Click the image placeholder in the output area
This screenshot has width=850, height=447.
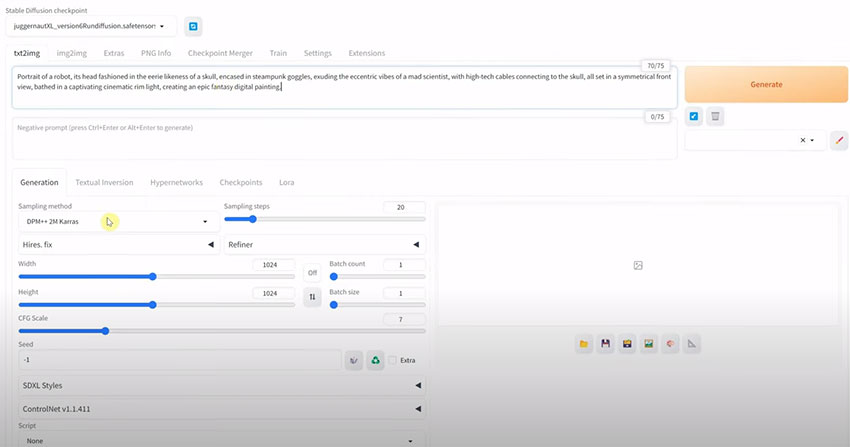click(x=638, y=265)
